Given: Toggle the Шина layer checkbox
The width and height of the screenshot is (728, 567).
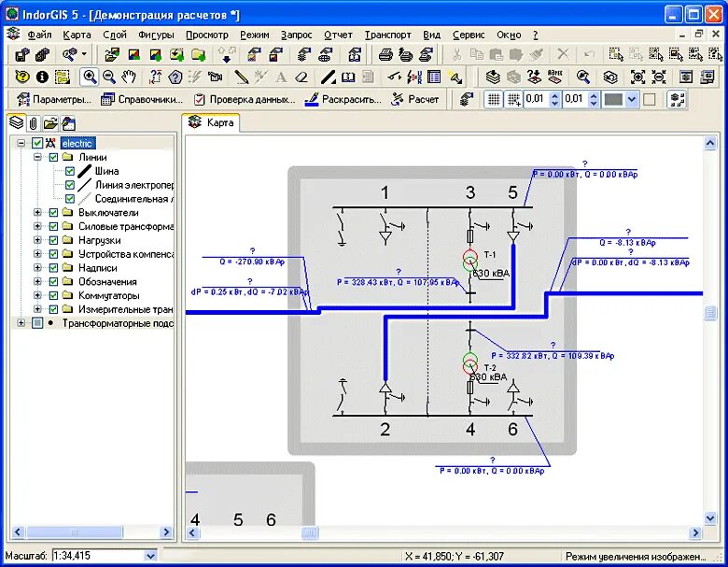Looking at the screenshot, I should tap(70, 171).
